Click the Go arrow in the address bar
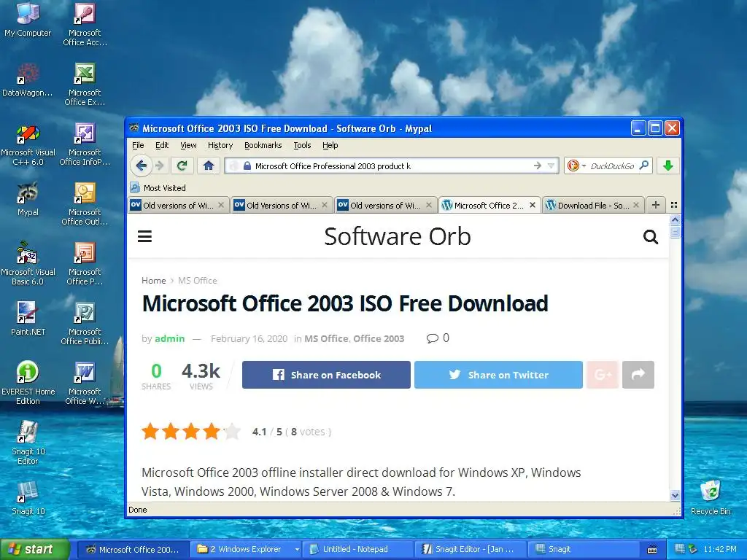Screen dimensions: 747x560 pyautogui.click(x=538, y=166)
